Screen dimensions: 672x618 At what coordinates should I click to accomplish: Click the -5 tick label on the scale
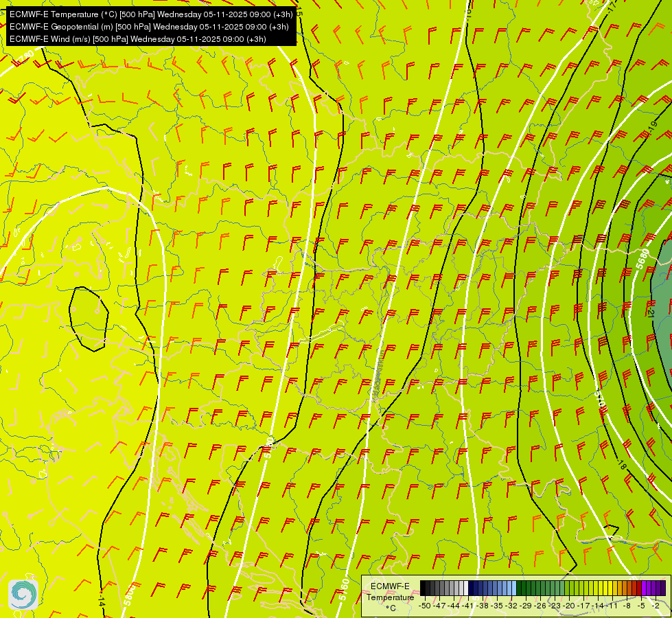pos(640,606)
